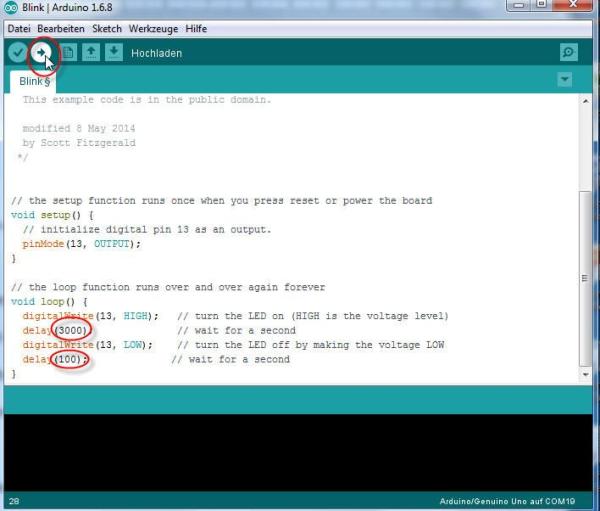Upload the sketch with the arrow icon
Image resolution: width=600 pixels, height=511 pixels.
42,52
